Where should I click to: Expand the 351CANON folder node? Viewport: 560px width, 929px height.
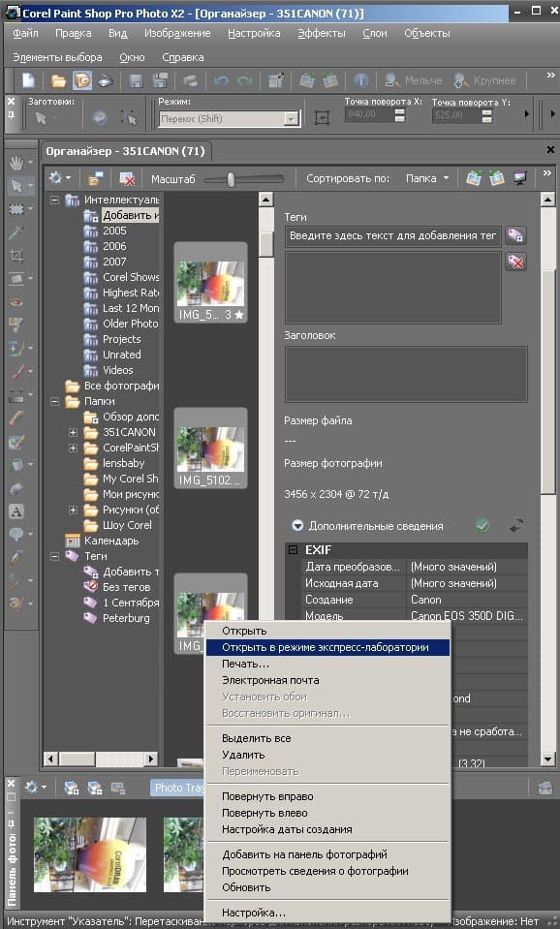(x=73, y=432)
